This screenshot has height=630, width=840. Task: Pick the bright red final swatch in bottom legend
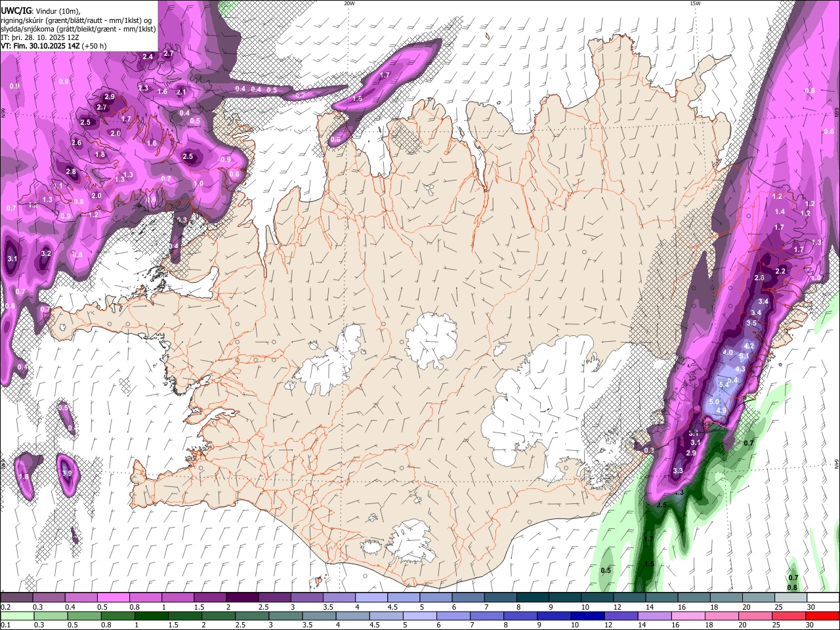822,616
